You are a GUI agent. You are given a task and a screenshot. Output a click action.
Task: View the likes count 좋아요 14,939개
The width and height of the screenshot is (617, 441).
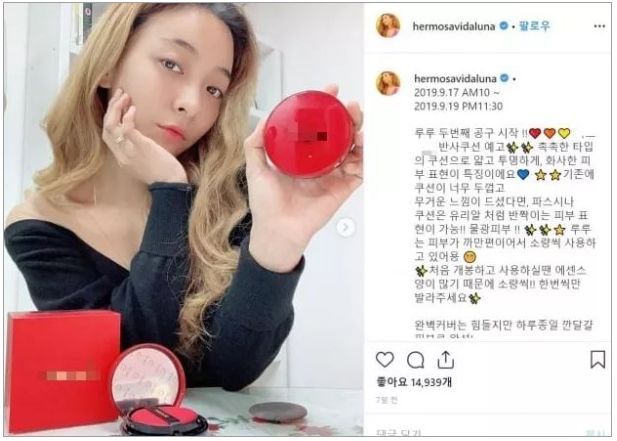414,382
